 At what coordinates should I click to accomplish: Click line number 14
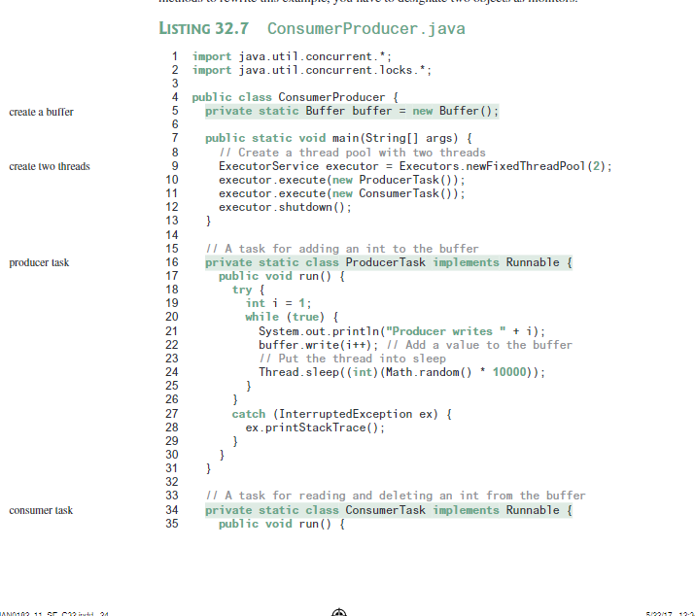click(x=172, y=235)
